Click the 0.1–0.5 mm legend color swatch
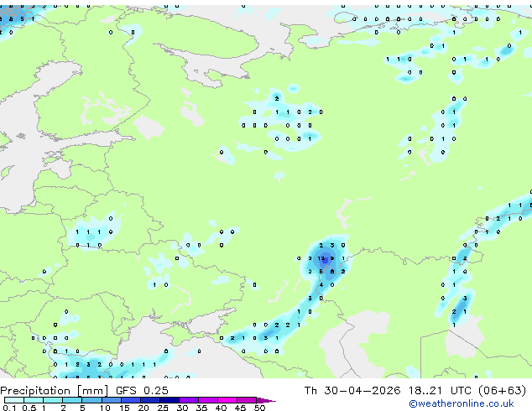532x411 pixels. [x=14, y=400]
